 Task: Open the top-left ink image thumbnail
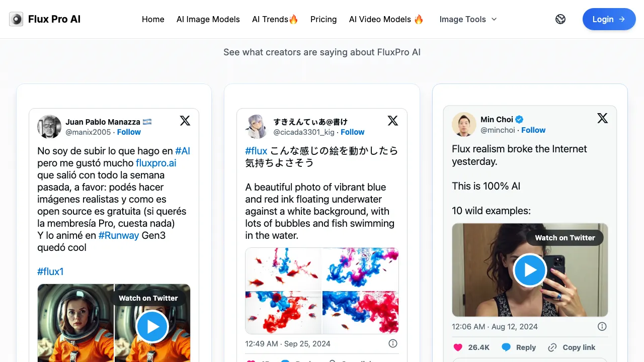[283, 269]
